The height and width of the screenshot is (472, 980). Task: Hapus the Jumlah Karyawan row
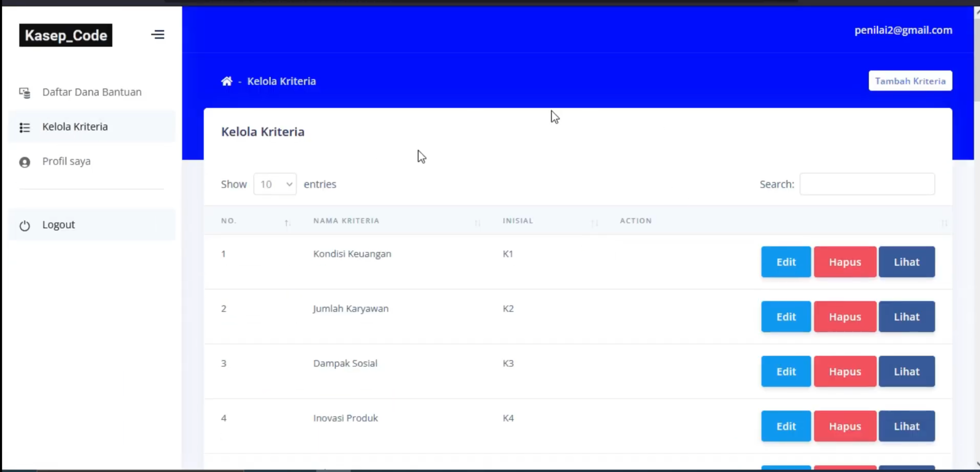[x=845, y=317]
